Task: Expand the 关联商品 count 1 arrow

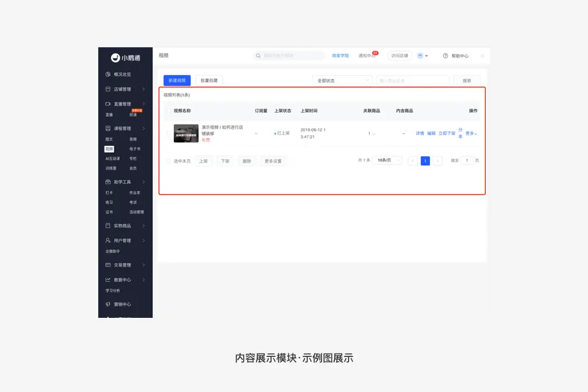Action: [374, 134]
